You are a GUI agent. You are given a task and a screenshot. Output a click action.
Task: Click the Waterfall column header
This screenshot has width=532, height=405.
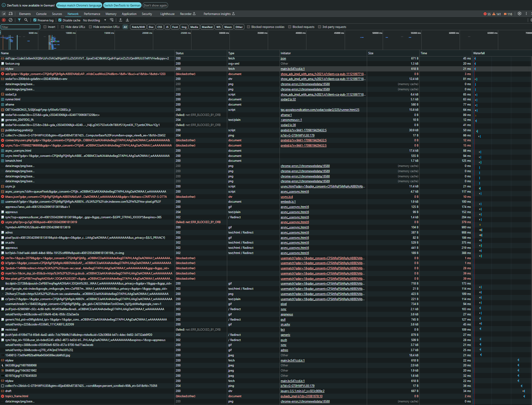pos(502,53)
